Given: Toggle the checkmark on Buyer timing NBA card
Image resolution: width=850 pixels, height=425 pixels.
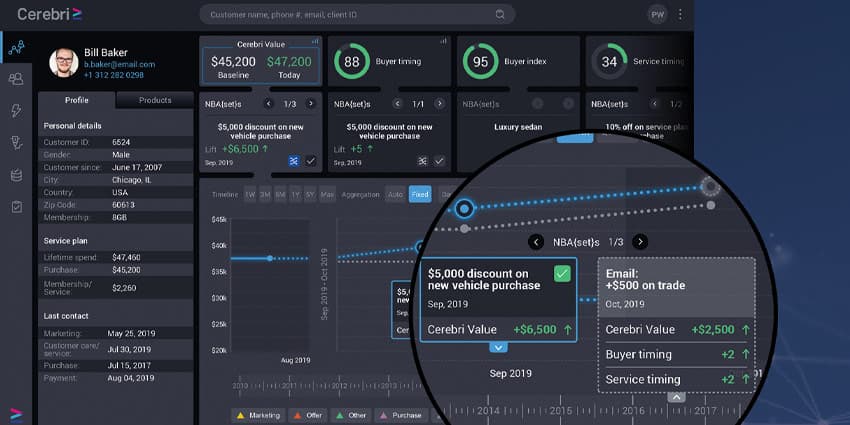Looking at the screenshot, I should (x=439, y=161).
